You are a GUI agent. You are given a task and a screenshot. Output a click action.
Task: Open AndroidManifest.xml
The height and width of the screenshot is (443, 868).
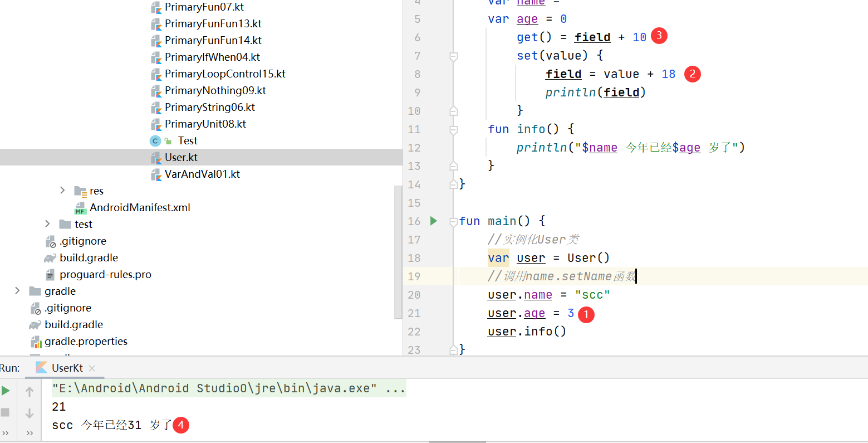(140, 208)
